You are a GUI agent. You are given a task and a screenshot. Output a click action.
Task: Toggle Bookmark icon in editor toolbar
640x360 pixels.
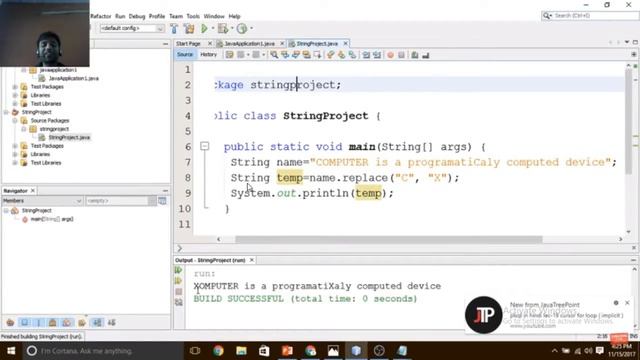coord(352,55)
